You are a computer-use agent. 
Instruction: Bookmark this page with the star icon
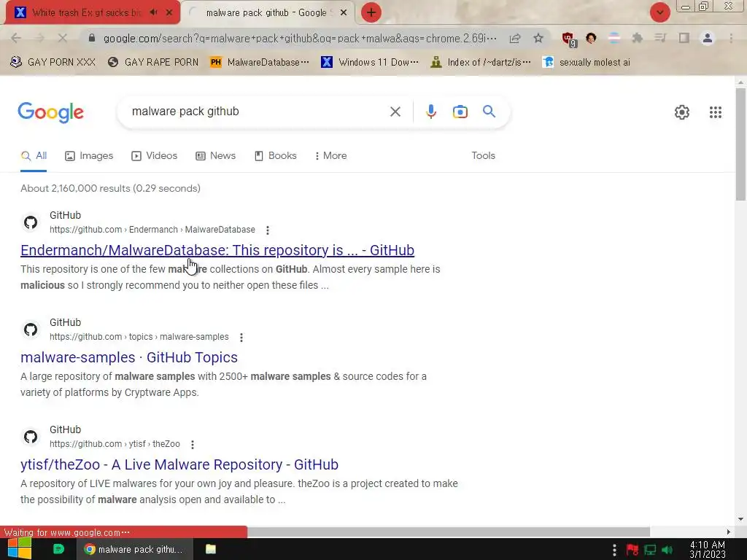coord(538,38)
